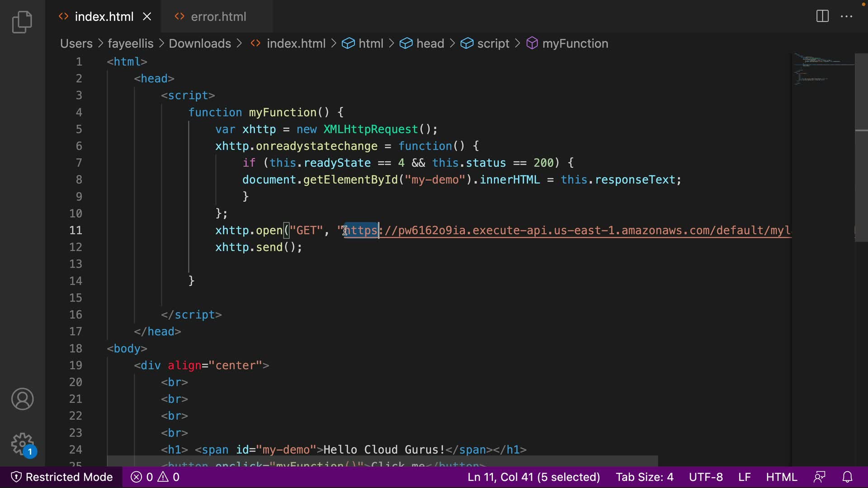This screenshot has width=868, height=488.
Task: Open the notifications bell in the status bar
Action: pyautogui.click(x=848, y=477)
